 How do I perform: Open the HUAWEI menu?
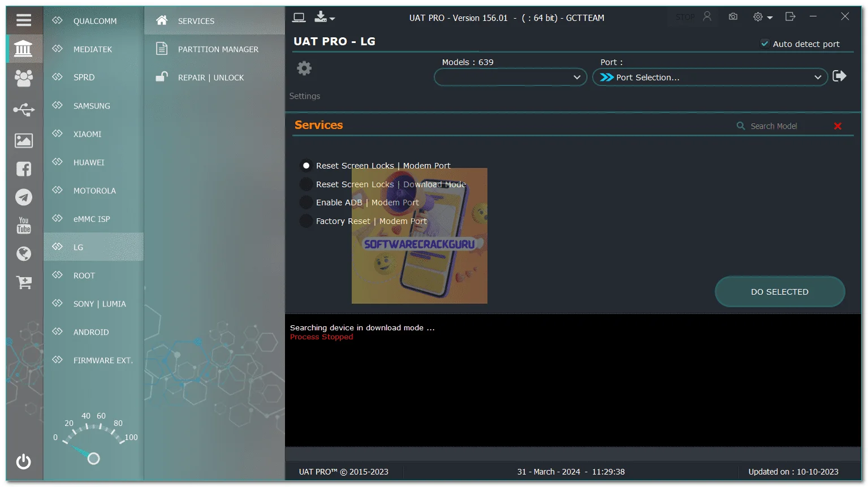tap(94, 162)
